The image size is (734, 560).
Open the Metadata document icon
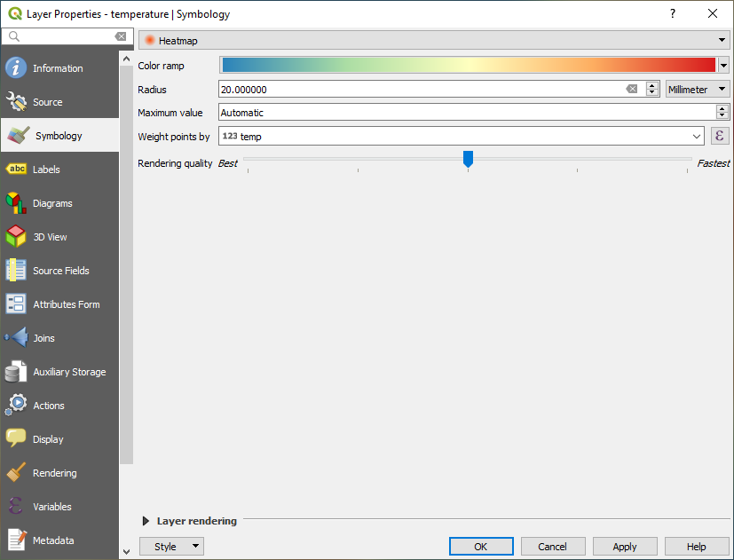16,540
